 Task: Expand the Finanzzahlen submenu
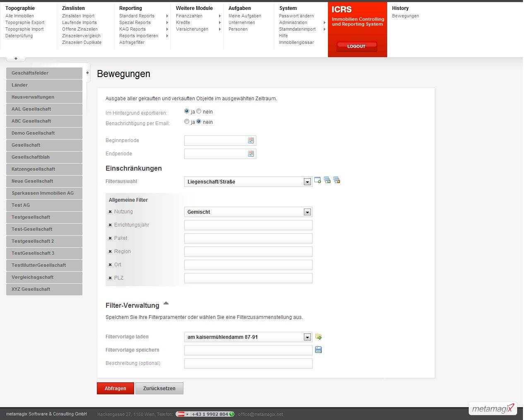pyautogui.click(x=219, y=16)
